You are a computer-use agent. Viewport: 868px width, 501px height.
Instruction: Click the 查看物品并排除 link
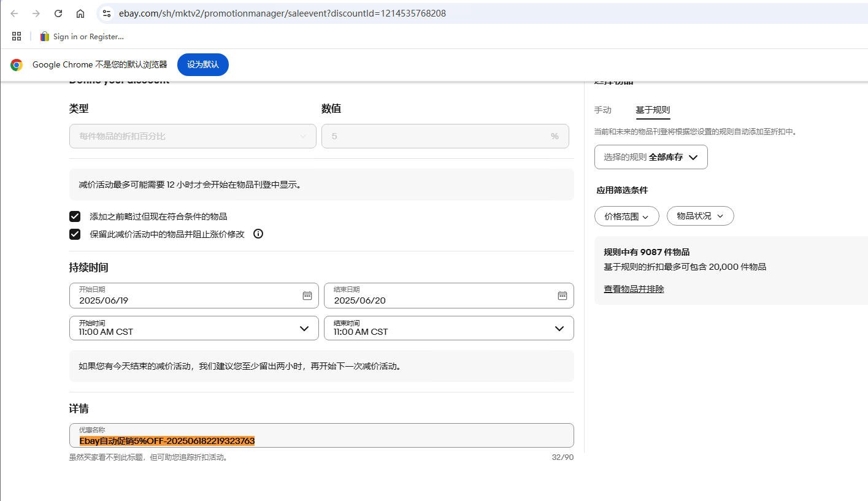click(x=634, y=289)
